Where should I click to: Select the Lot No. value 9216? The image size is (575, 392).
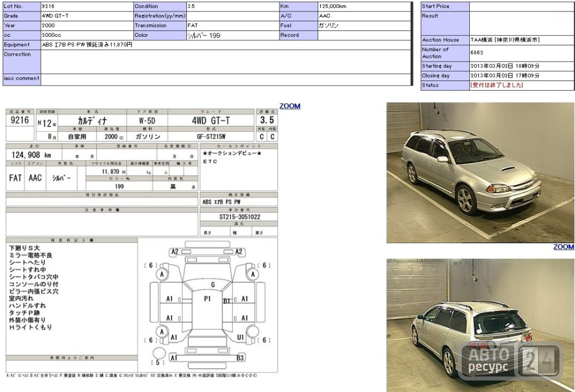48,6
